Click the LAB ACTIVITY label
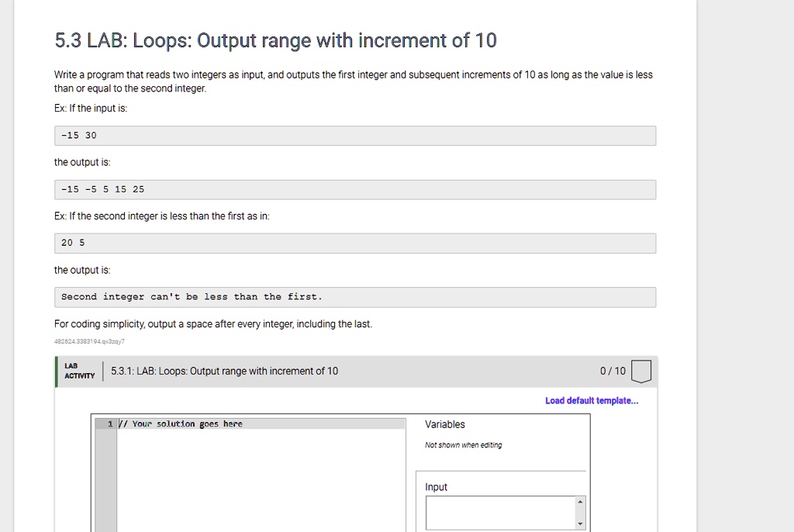The height and width of the screenshot is (532, 794). [79, 371]
